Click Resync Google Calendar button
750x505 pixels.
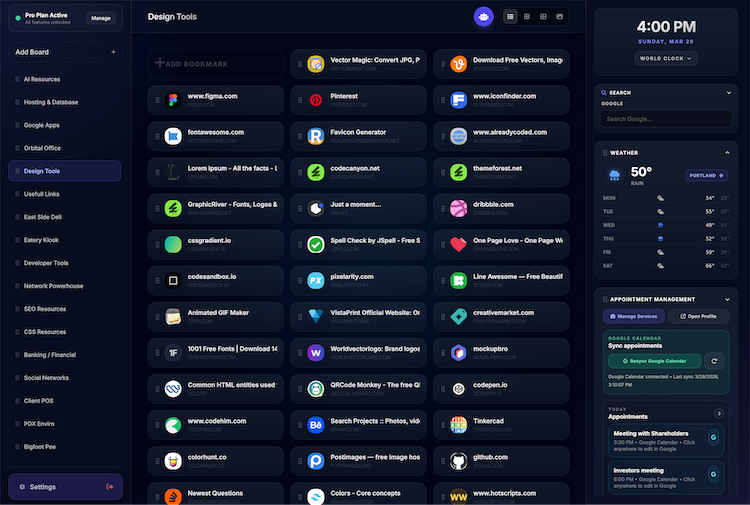[654, 361]
